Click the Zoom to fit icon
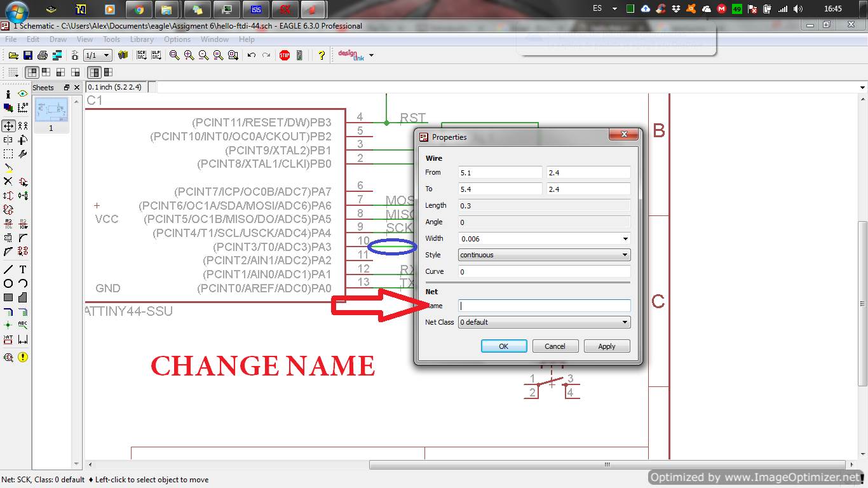868x488 pixels. pos(174,55)
